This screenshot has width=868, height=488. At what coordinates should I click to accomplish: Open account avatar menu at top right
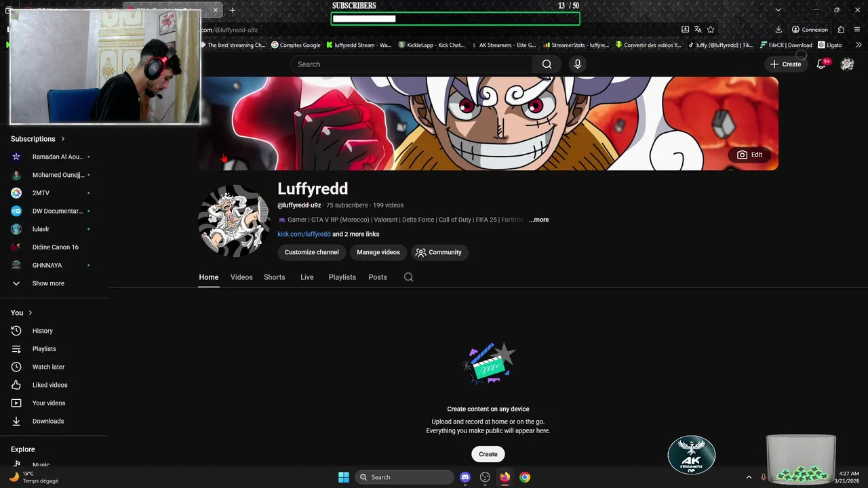(847, 64)
